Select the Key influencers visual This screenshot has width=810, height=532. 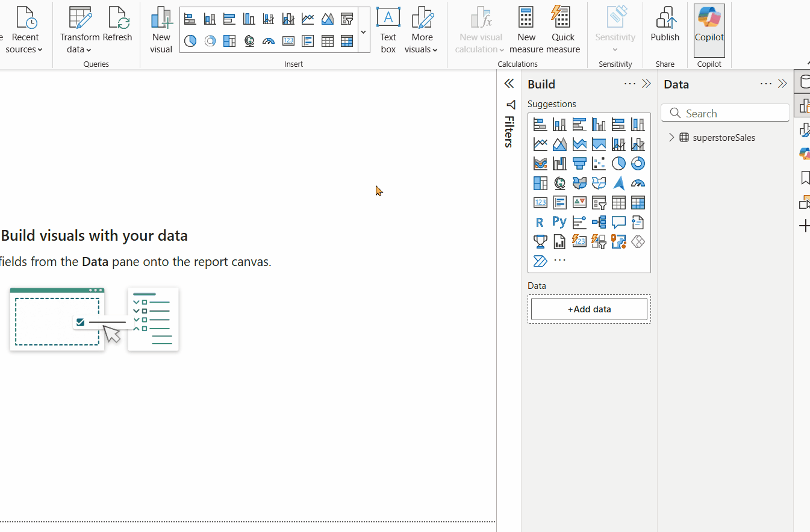pos(579,222)
